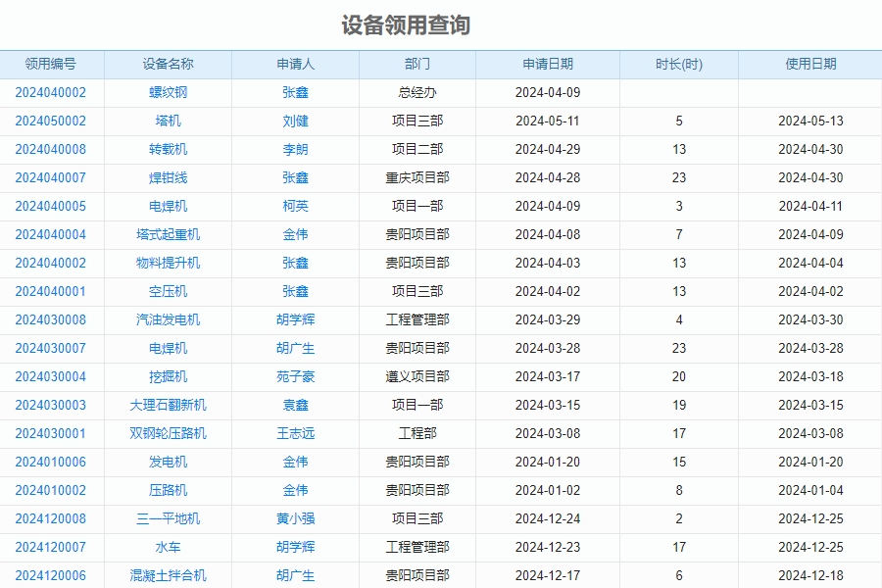
Task: Open requisition number 2024050002
Action: point(51,121)
